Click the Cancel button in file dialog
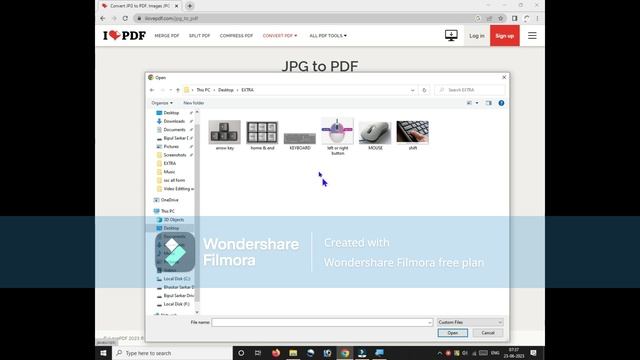 click(x=488, y=333)
